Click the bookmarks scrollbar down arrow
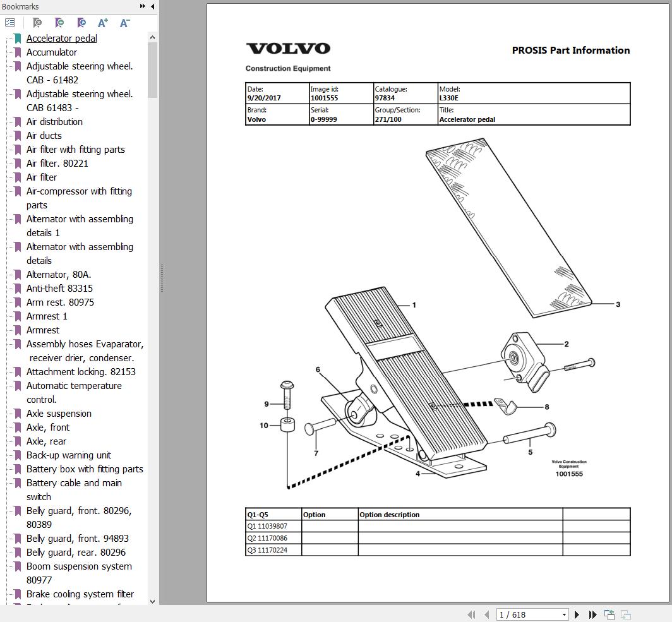 tap(153, 601)
